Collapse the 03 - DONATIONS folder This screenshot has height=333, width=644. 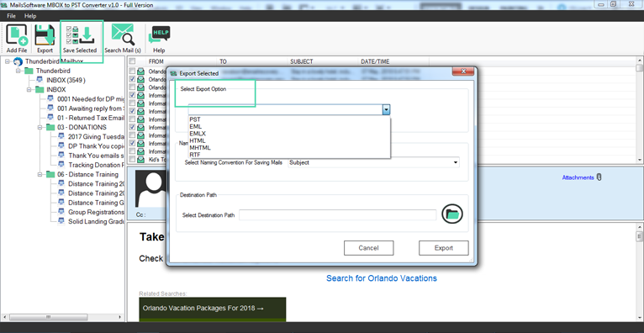[x=40, y=127]
